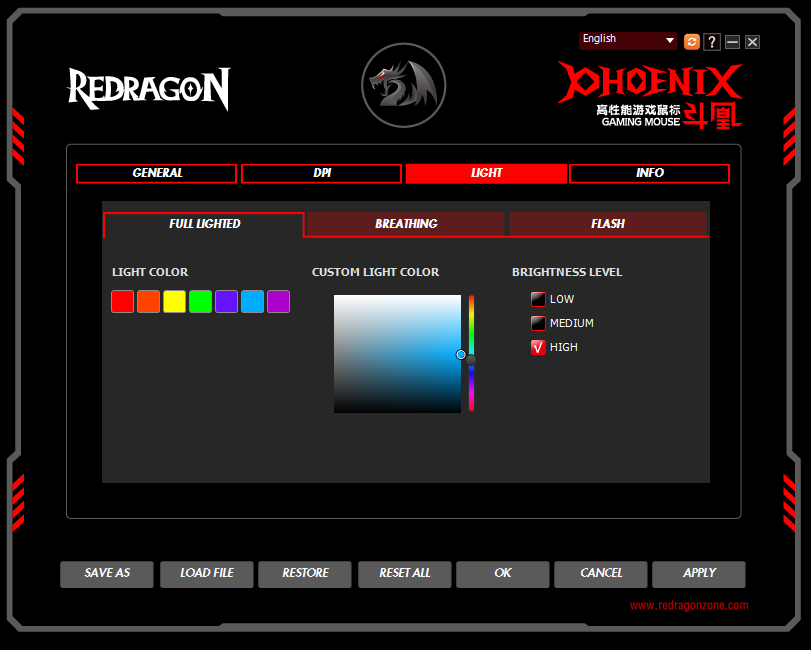Choose the green light color swatch
811x650 pixels.
(x=201, y=302)
